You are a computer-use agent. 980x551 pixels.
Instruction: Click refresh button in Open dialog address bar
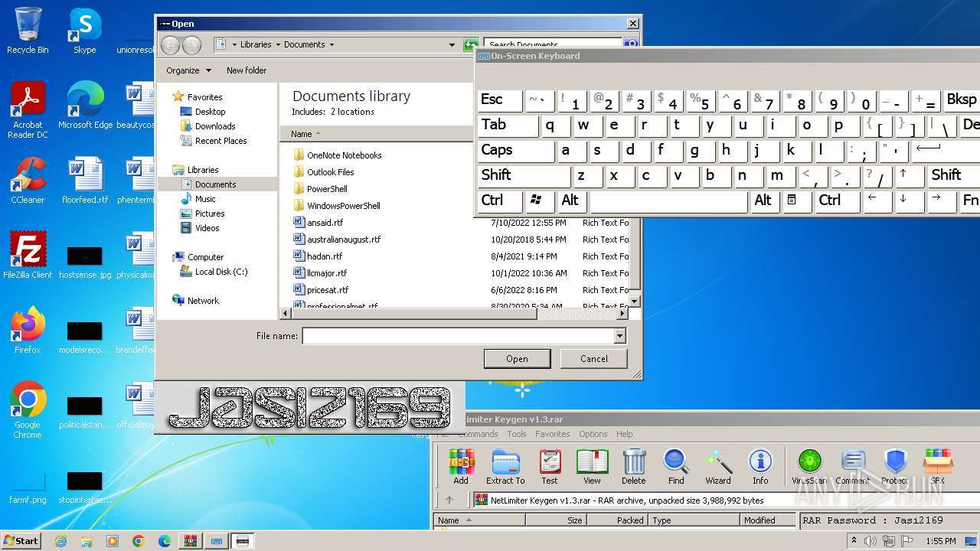click(470, 44)
